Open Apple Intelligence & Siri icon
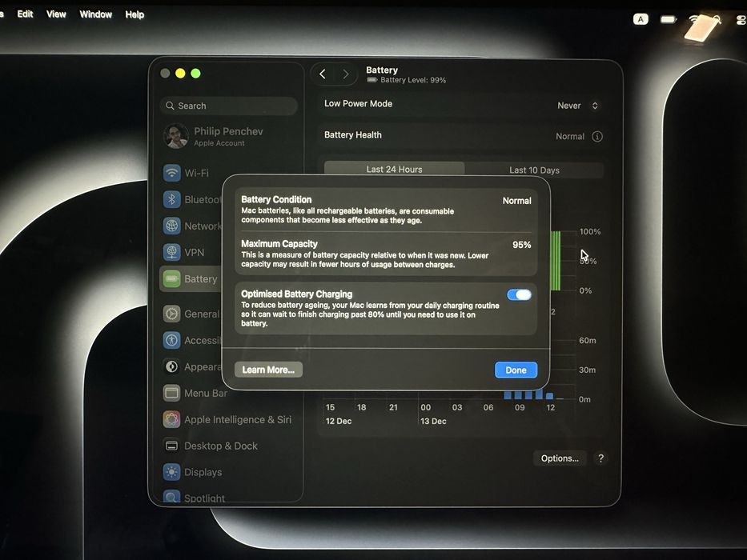The height and width of the screenshot is (560, 747). [x=171, y=419]
